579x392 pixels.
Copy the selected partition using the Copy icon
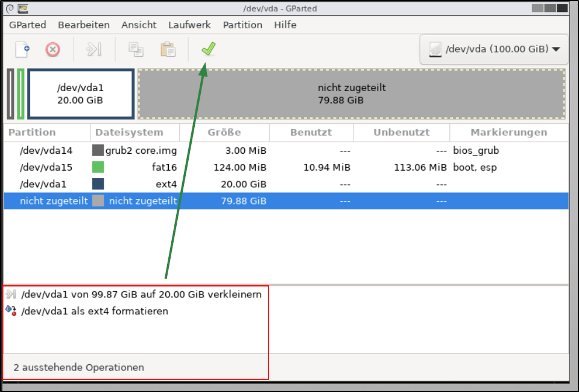pos(136,49)
